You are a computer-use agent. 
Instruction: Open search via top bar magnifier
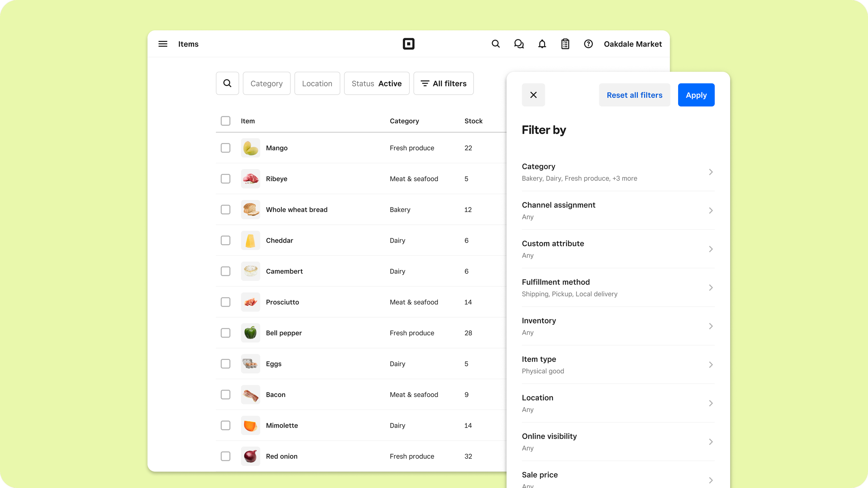pyautogui.click(x=495, y=44)
